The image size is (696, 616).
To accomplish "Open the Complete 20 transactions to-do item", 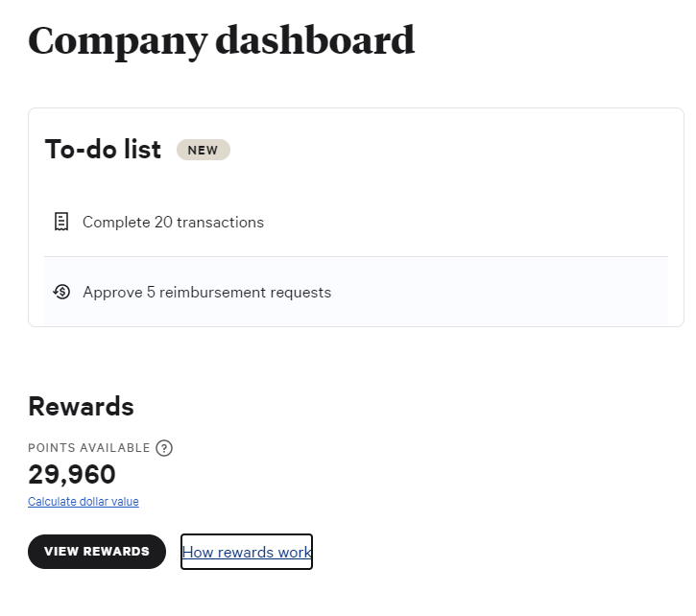I will click(x=173, y=223).
